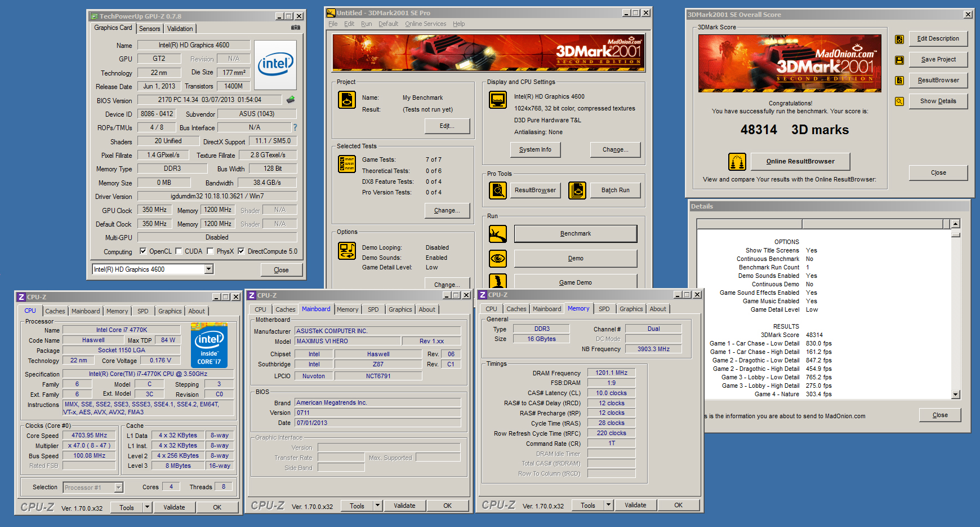Screen dimensions: 980x527
Task: Open the Caches tab in CPU-Z CPU window
Action: [x=55, y=311]
